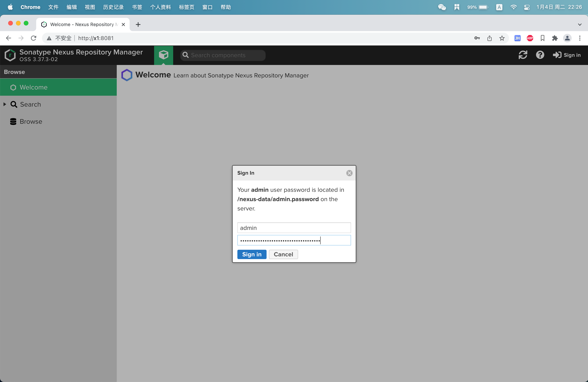Click Sign in link in top header
This screenshot has height=382, width=588.
pyautogui.click(x=567, y=55)
